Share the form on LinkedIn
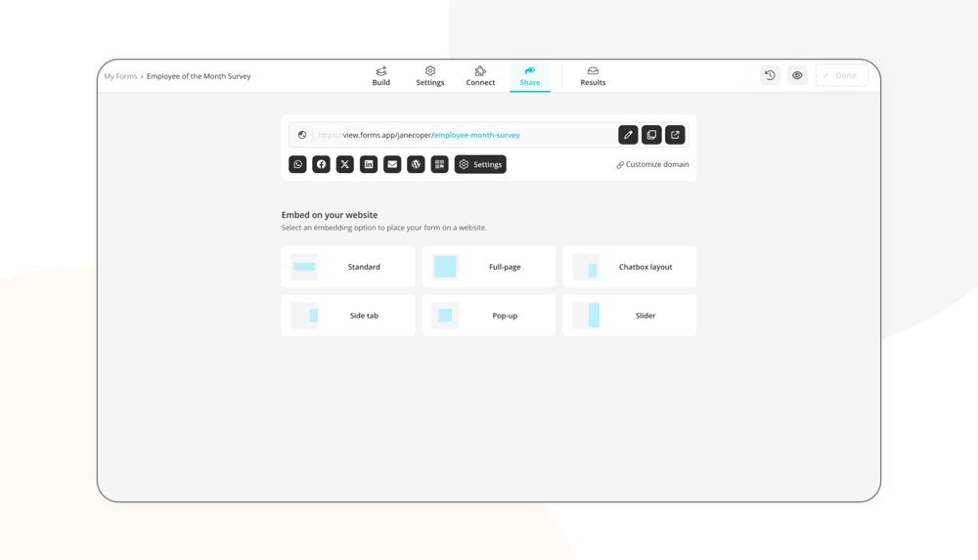 click(369, 164)
